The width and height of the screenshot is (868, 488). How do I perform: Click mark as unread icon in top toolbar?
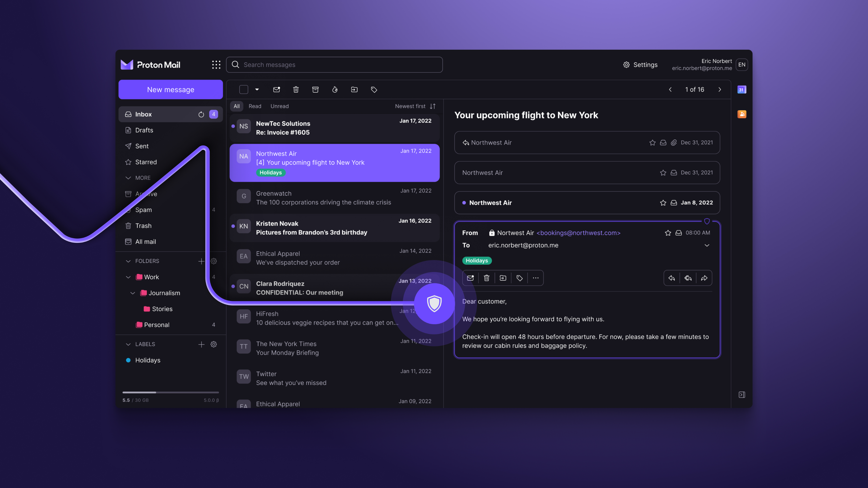tap(276, 90)
